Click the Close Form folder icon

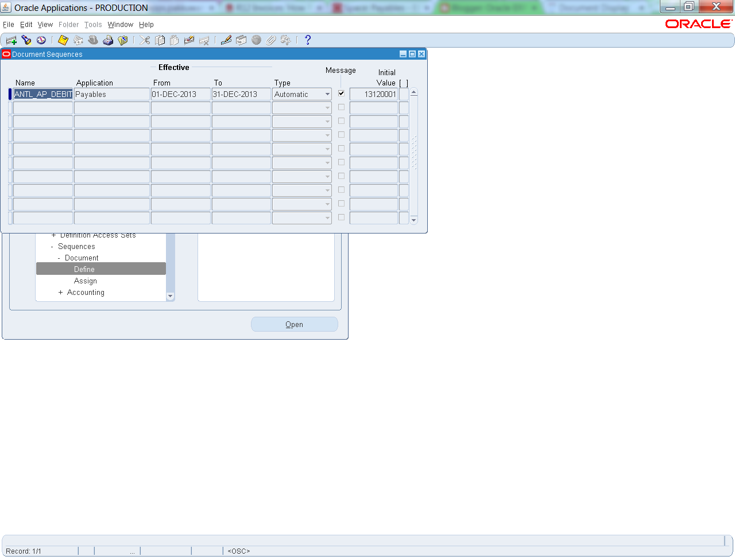coord(123,40)
